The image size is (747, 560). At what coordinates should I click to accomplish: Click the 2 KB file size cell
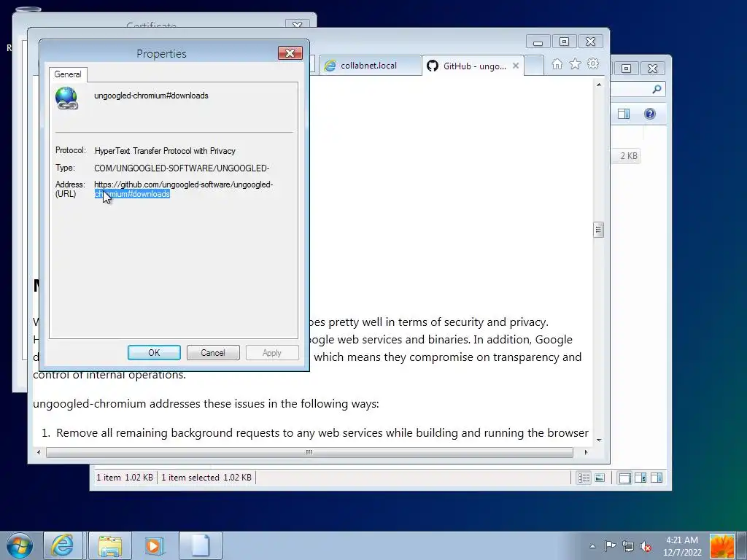pyautogui.click(x=628, y=156)
